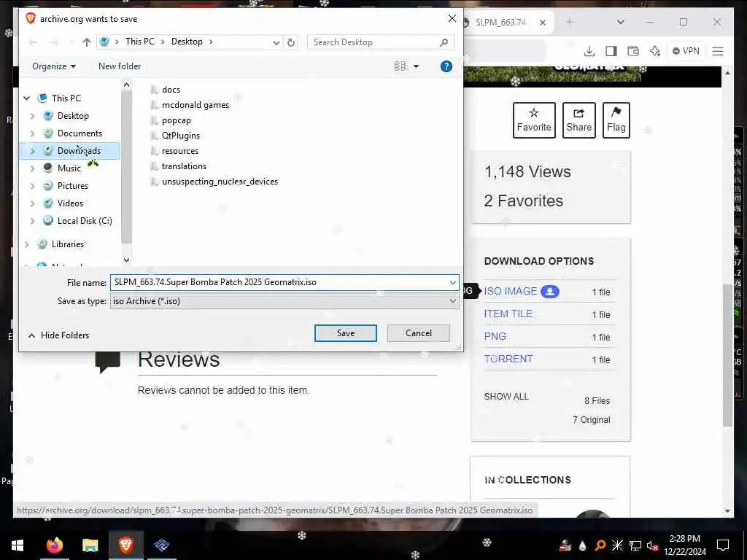The height and width of the screenshot is (560, 747).
Task: Expand the Local Disk (C:) node
Action: (x=32, y=221)
